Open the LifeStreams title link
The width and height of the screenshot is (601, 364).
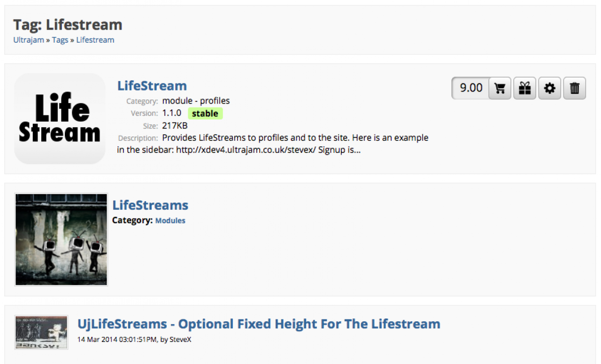coord(150,205)
